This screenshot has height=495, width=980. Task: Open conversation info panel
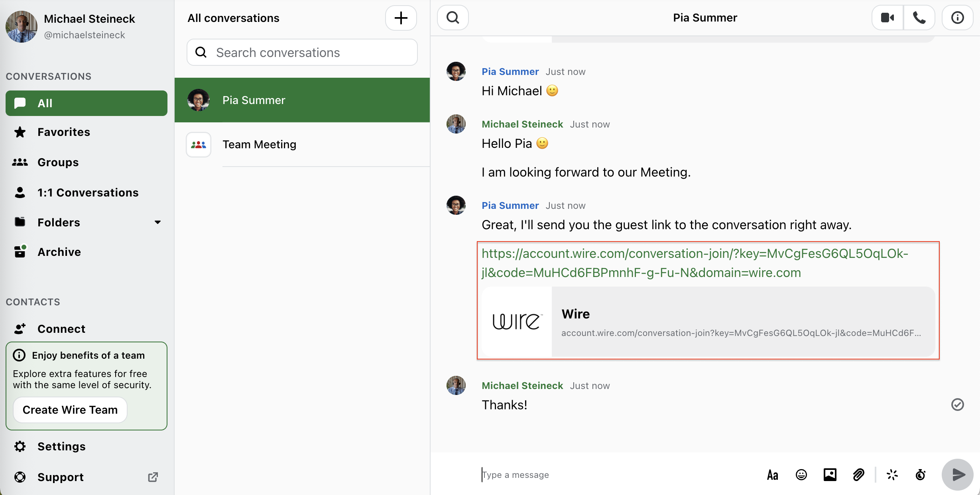click(x=957, y=18)
